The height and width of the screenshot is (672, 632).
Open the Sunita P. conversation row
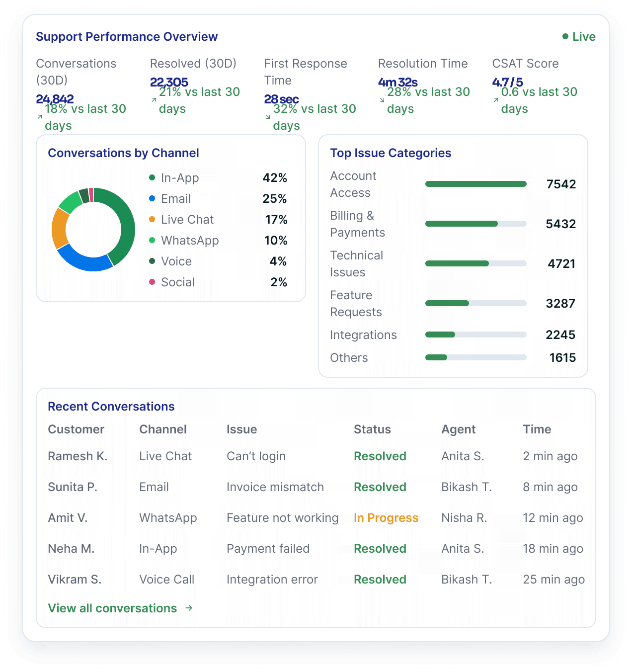click(x=316, y=487)
